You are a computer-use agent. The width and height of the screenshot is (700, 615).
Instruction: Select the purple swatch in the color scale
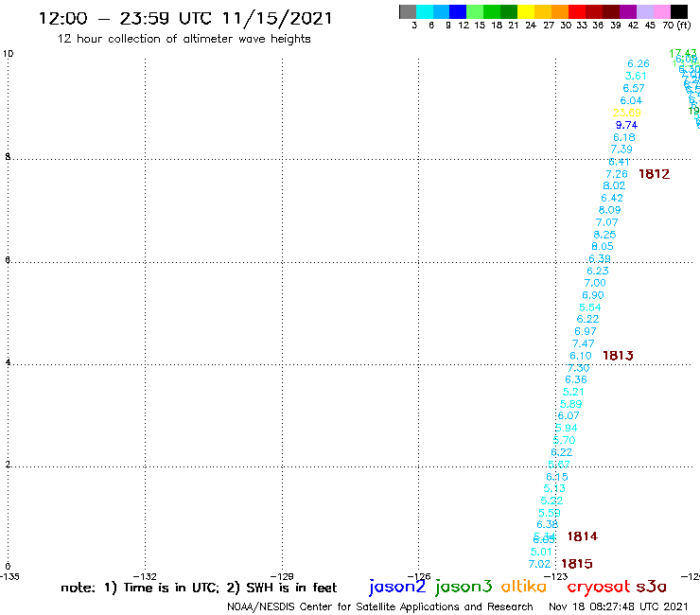tap(628, 11)
